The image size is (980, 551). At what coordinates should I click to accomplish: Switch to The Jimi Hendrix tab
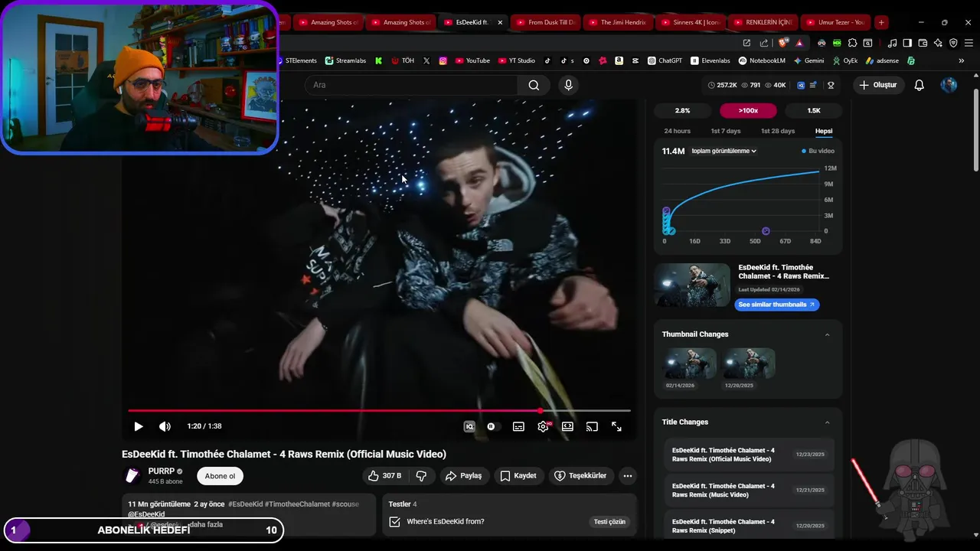click(618, 22)
